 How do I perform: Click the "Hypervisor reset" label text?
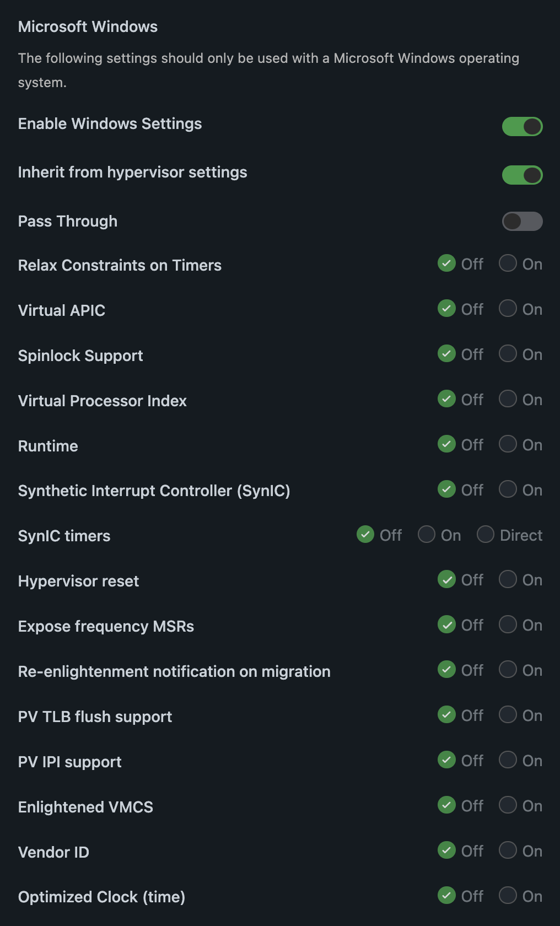pos(78,581)
